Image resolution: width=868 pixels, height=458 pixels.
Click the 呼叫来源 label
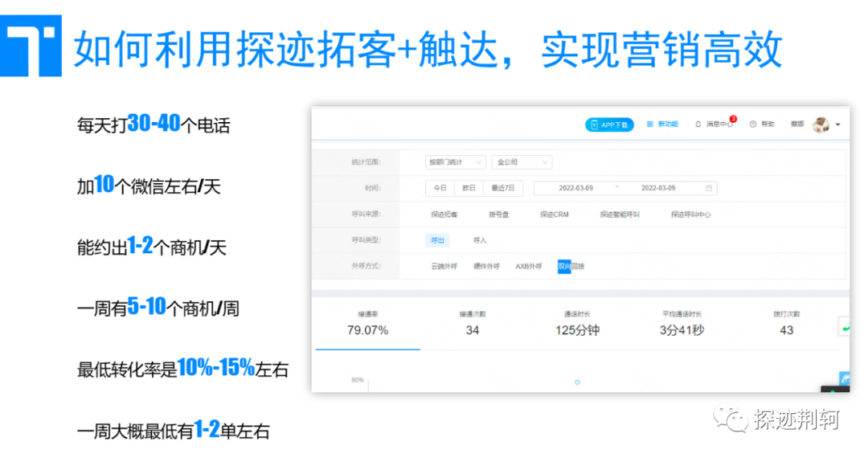[366, 214]
